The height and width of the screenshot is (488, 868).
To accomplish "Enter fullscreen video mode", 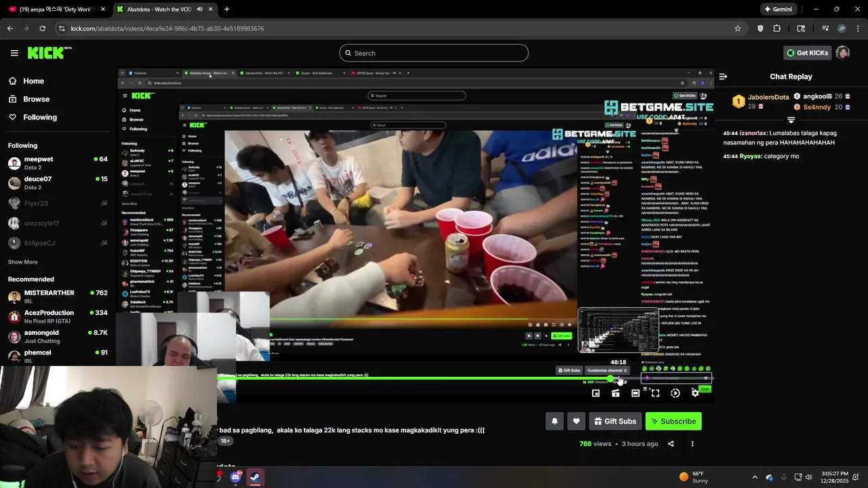I will coord(655,393).
